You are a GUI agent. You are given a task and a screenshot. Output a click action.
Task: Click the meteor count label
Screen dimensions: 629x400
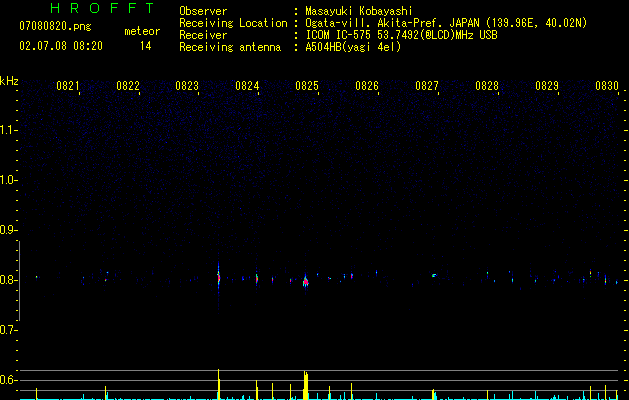(x=142, y=31)
